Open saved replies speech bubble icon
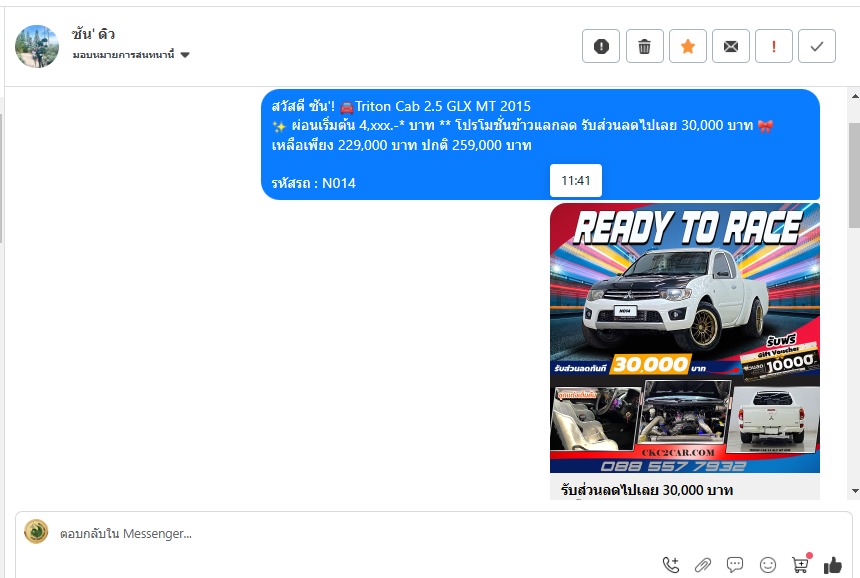Screen dimensions: 860x578 pos(735,564)
